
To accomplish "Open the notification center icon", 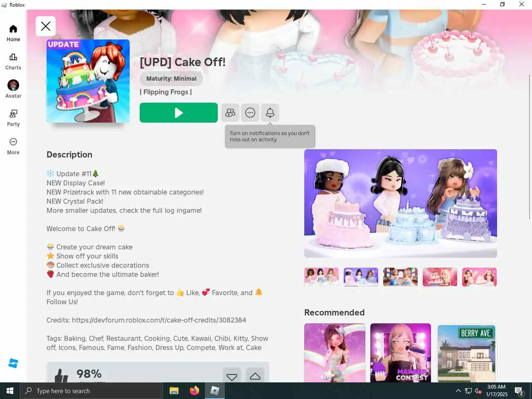I will [519, 391].
